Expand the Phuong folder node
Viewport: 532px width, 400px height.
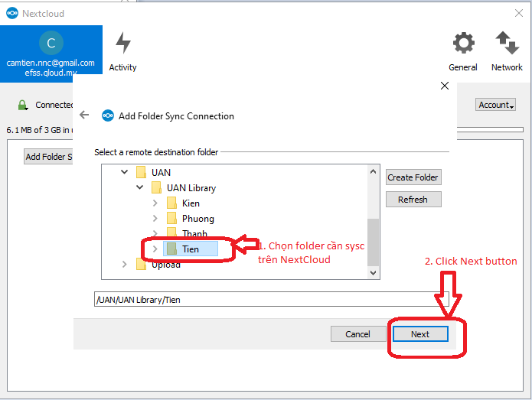tap(155, 218)
